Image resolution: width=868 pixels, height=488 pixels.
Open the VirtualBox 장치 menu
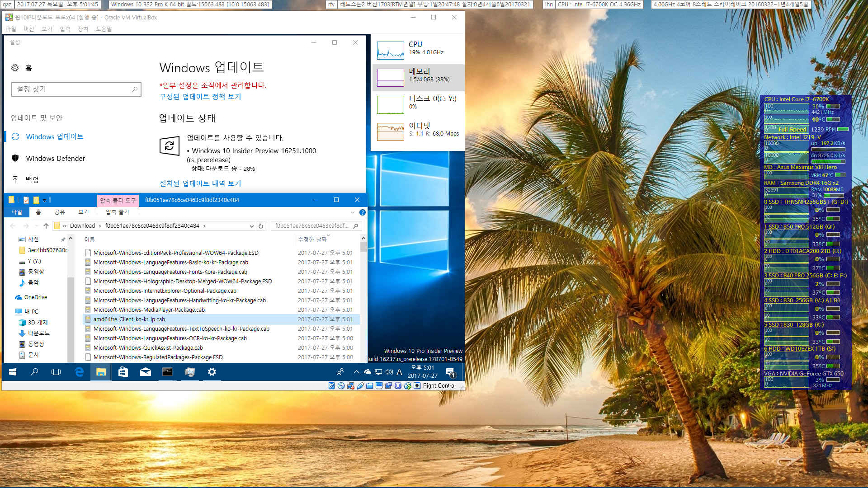point(83,29)
